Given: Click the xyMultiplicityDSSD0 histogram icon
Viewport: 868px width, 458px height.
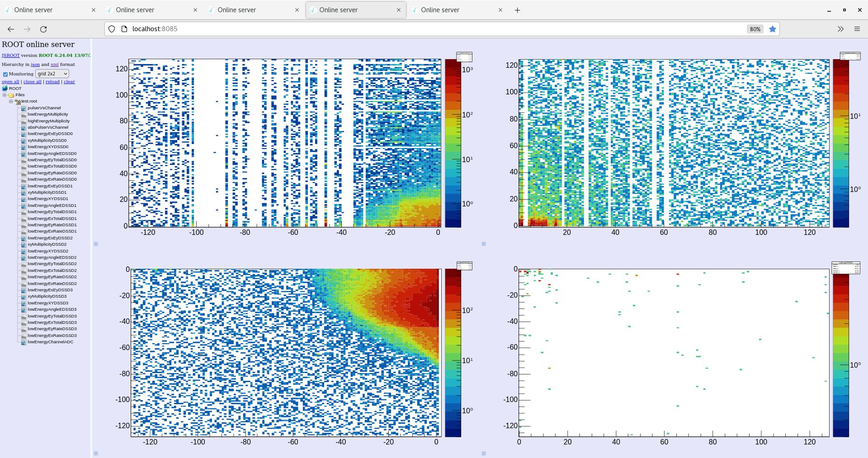Looking at the screenshot, I should tap(23, 140).
